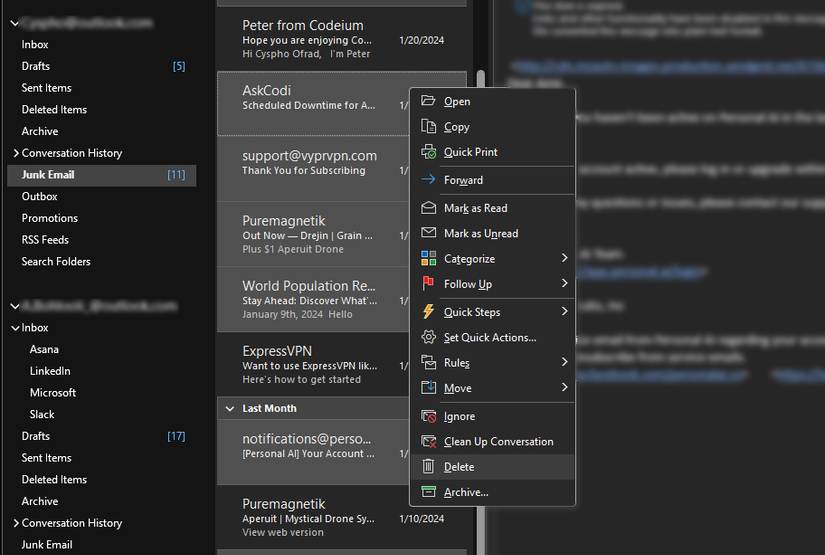Image resolution: width=825 pixels, height=555 pixels.
Task: Open the Rules submenu arrow
Action: pyautogui.click(x=564, y=362)
